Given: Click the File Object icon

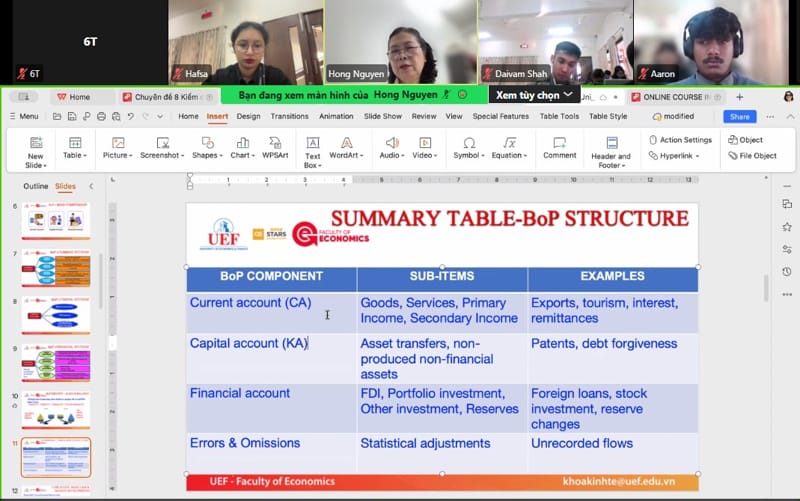Looking at the screenshot, I should point(752,155).
